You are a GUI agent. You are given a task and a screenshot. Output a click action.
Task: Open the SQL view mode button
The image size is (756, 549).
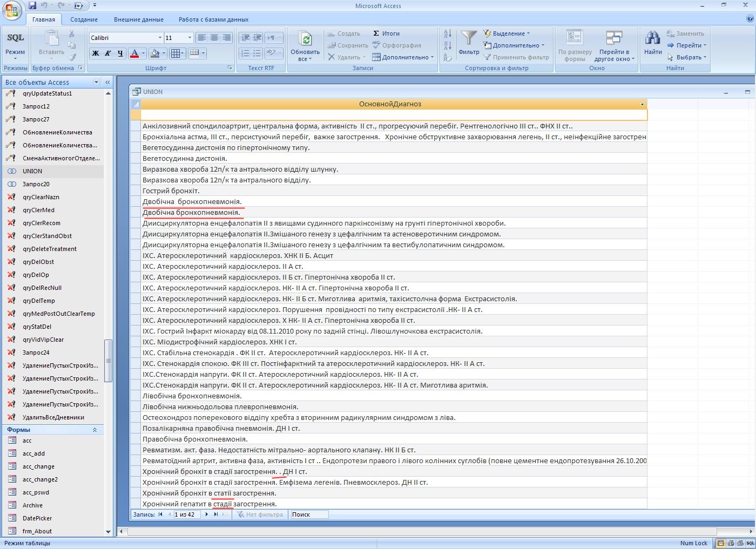tap(15, 45)
